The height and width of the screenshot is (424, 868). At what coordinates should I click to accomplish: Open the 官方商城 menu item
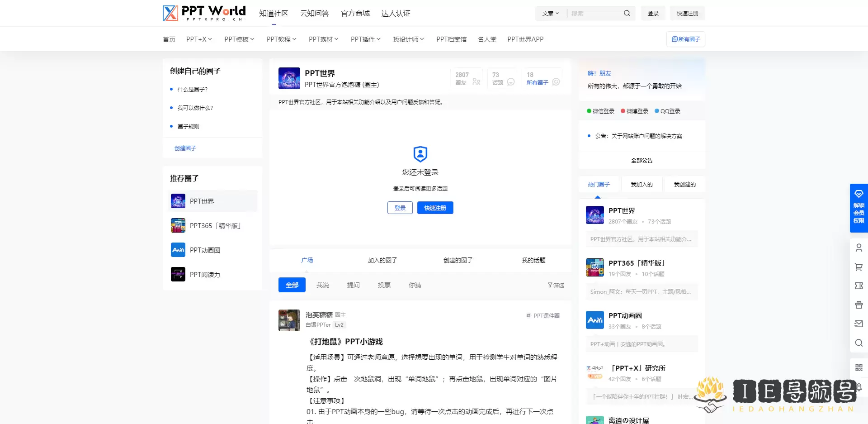coord(355,13)
